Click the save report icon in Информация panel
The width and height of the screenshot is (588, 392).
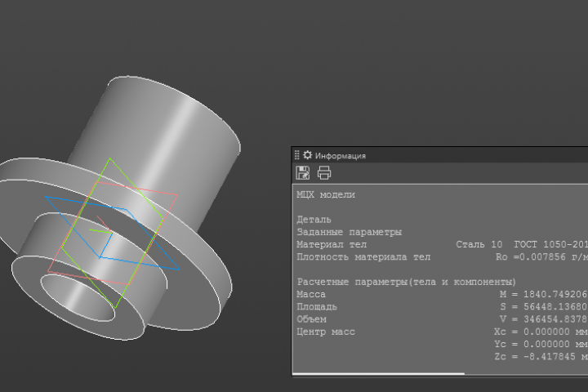303,173
